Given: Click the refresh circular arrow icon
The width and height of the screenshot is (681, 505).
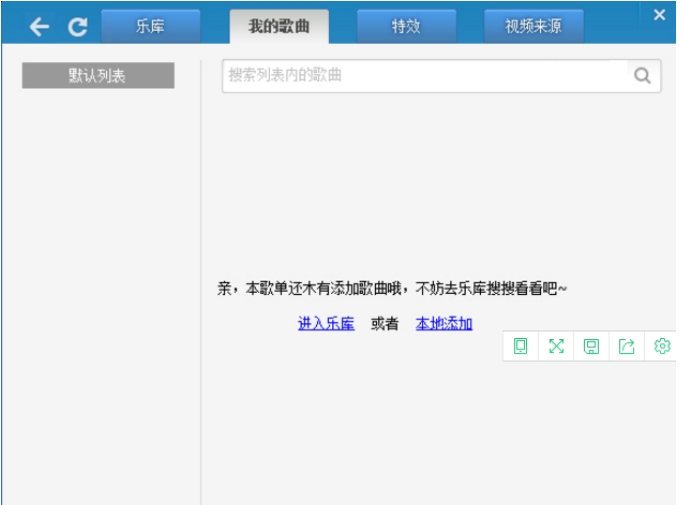Looking at the screenshot, I should 78,27.
